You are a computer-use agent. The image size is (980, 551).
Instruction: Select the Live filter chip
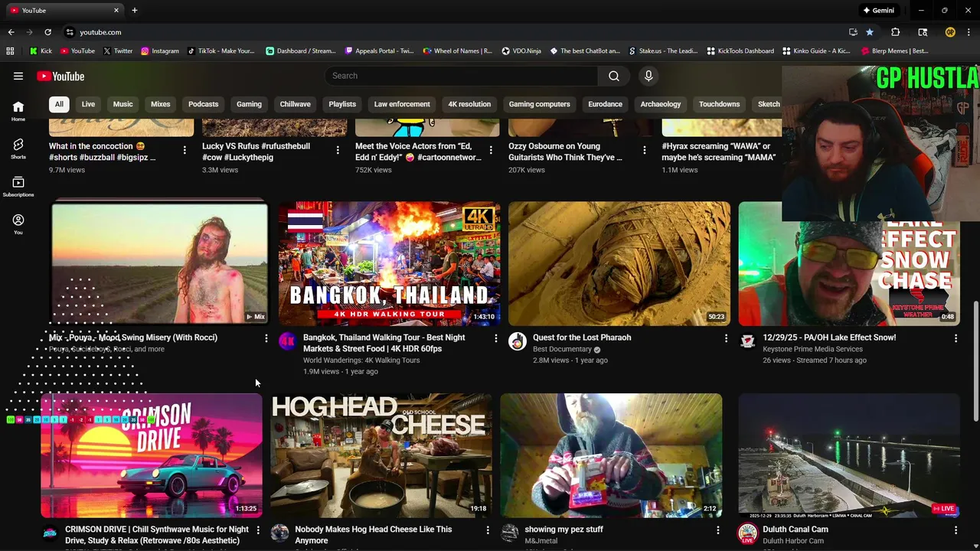[x=88, y=104]
